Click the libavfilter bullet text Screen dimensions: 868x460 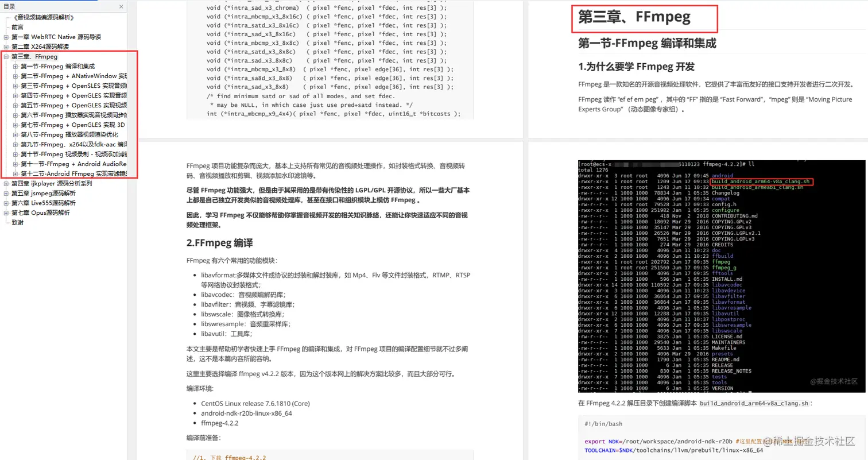pos(247,304)
